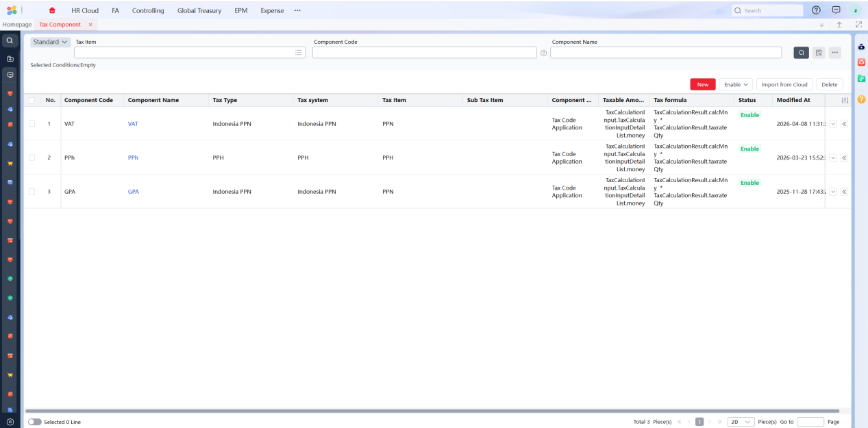Tick the checkbox for the VAT row
The width and height of the screenshot is (868, 428).
coord(32,124)
